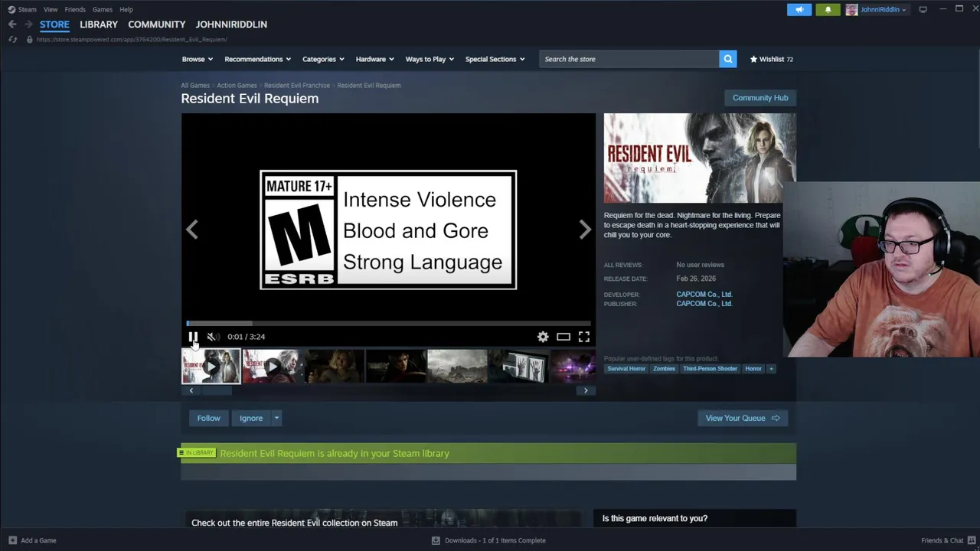Viewport: 980px width, 551px height.
Task: Click the Resident Evil Requiem header image
Action: 700,158
